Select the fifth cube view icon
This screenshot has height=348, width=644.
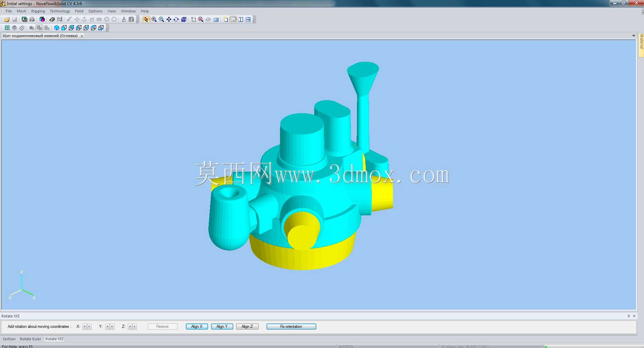pyautogui.click(x=86, y=28)
